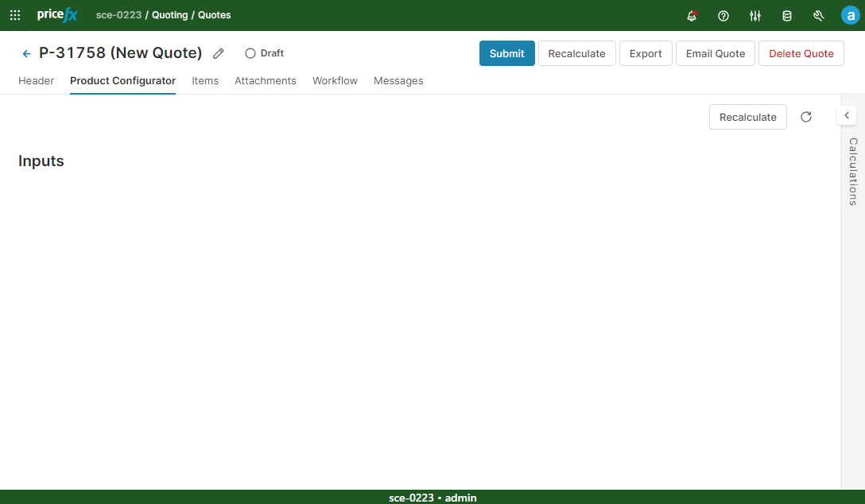Open the user avatar menu
The width and height of the screenshot is (865, 504).
pyautogui.click(x=850, y=15)
